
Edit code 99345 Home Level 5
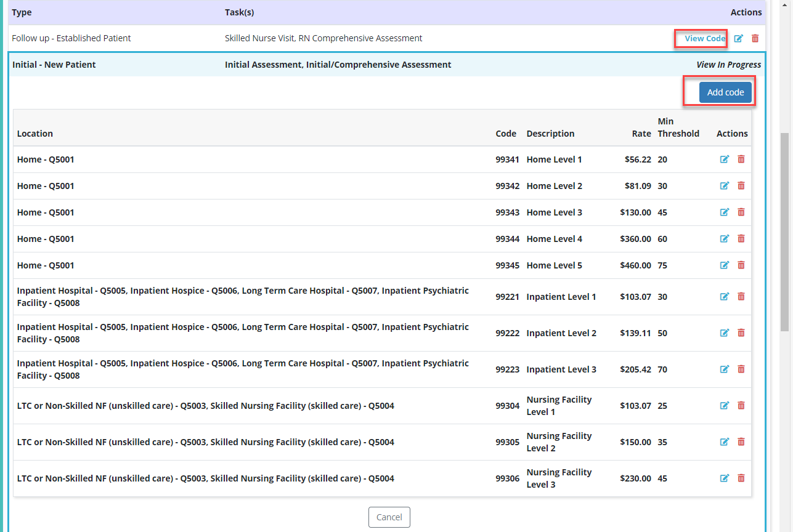pos(725,265)
